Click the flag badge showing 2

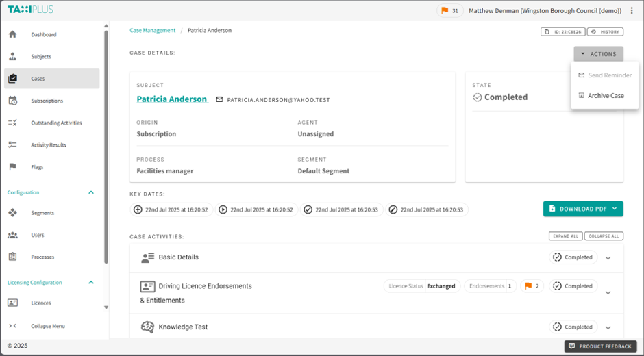(532, 286)
